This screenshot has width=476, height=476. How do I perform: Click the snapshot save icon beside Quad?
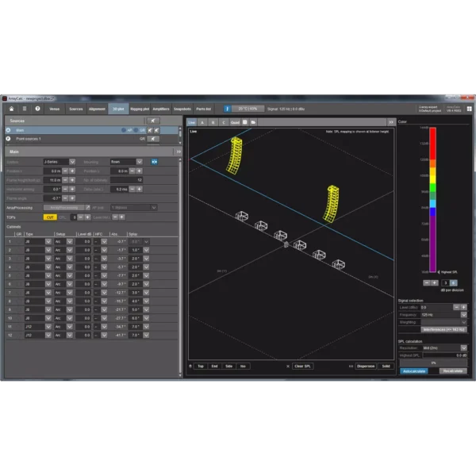tap(244, 122)
